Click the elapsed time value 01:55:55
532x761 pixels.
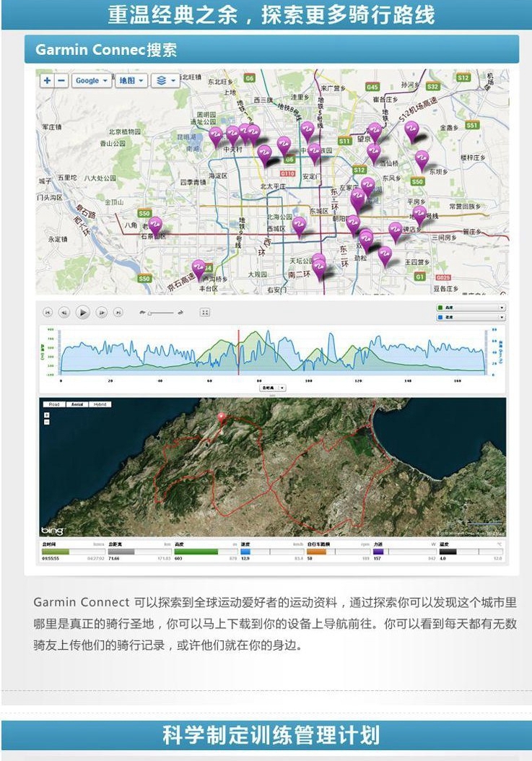(51, 559)
